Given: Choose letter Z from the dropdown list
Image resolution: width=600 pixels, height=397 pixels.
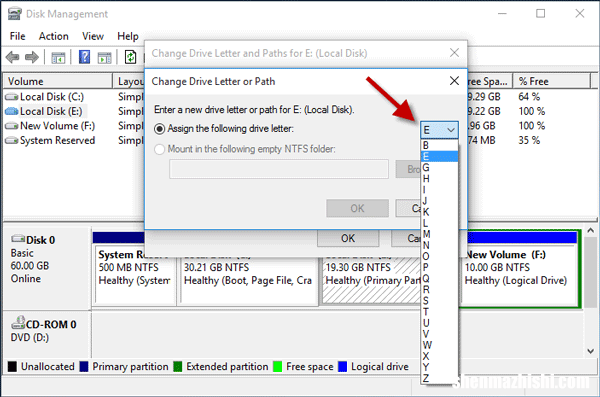Looking at the screenshot, I should point(439,378).
